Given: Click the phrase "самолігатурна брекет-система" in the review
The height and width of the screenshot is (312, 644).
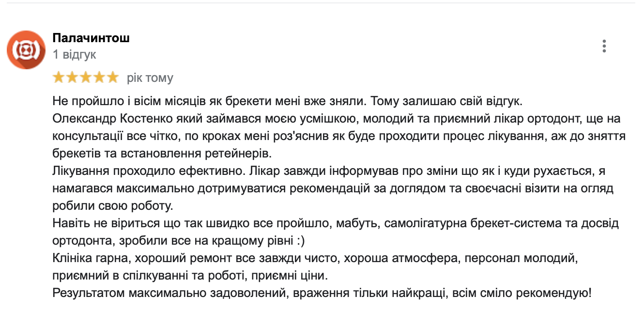Looking at the screenshot, I should (x=456, y=223).
